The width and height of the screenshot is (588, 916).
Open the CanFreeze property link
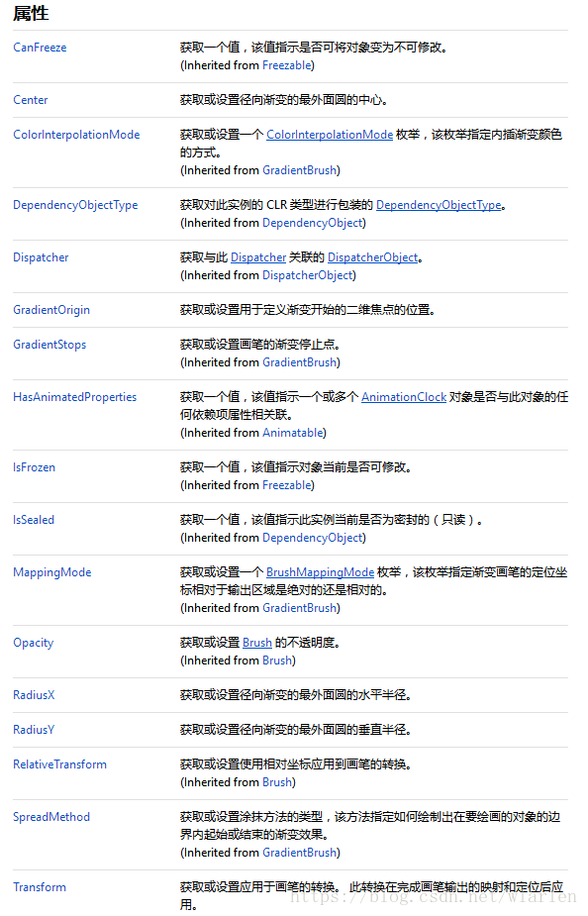pos(40,48)
